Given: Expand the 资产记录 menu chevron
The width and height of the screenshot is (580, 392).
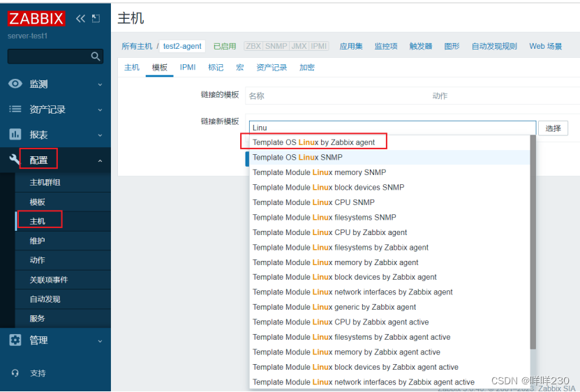Looking at the screenshot, I should click(100, 110).
